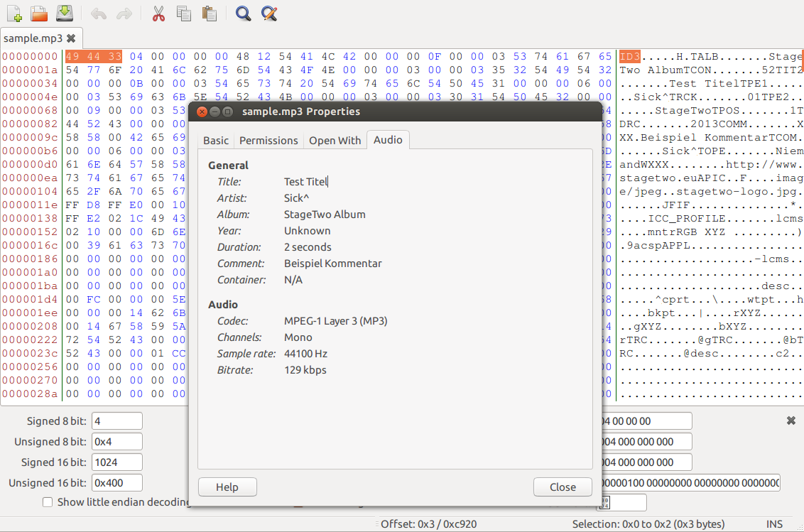Select the Open With tab
Image resolution: width=804 pixels, height=532 pixels.
pyautogui.click(x=335, y=141)
